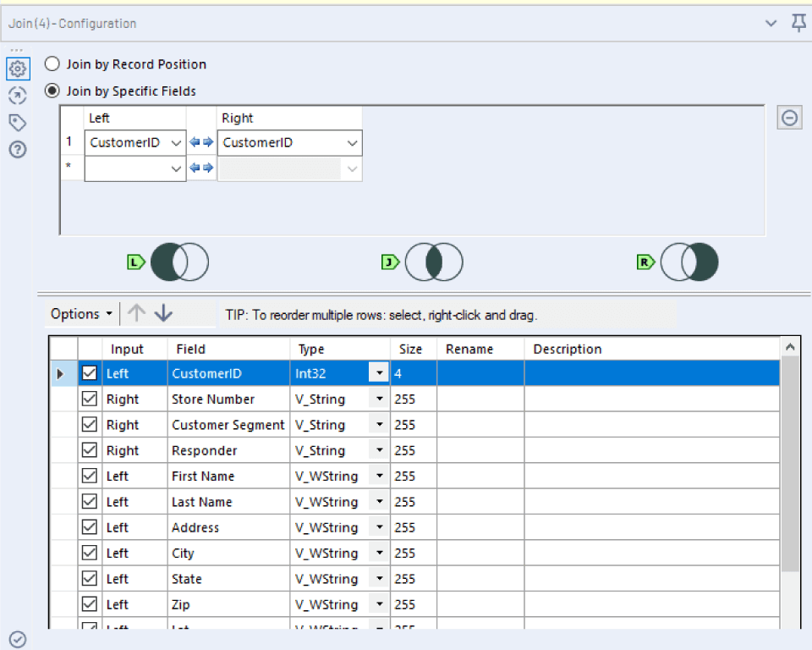Move selected field down with arrow
Viewport: 812px width, 650px height.
163,314
